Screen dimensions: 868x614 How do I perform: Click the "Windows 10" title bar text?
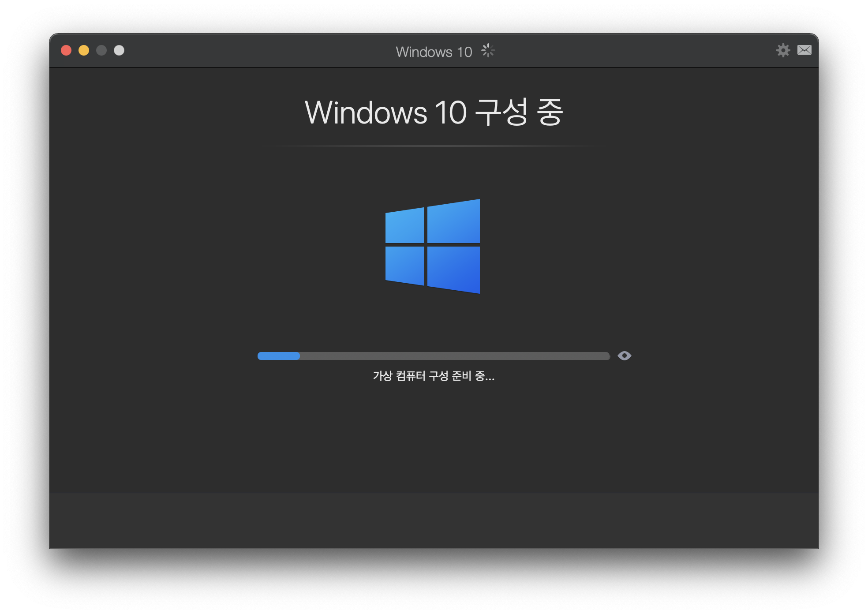[x=434, y=52]
